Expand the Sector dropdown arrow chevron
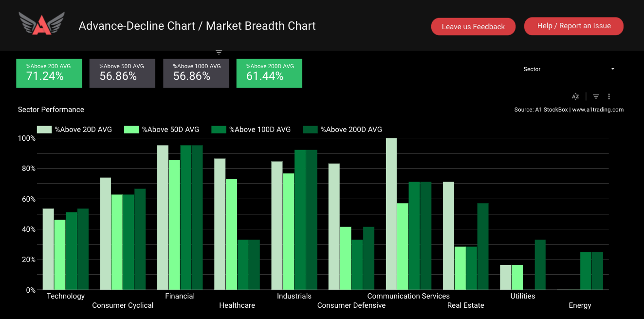 pyautogui.click(x=612, y=69)
